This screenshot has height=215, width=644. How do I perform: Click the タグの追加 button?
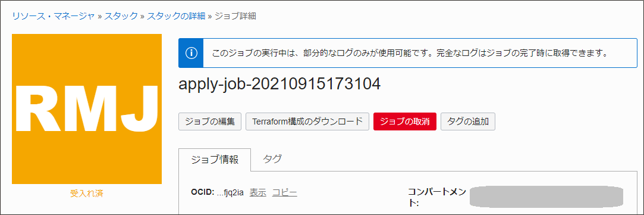468,121
